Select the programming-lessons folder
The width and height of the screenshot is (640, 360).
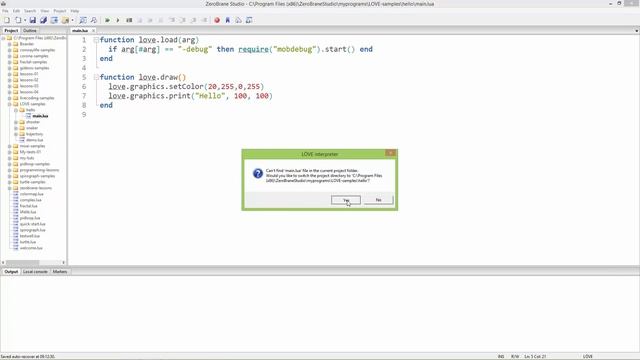39,170
